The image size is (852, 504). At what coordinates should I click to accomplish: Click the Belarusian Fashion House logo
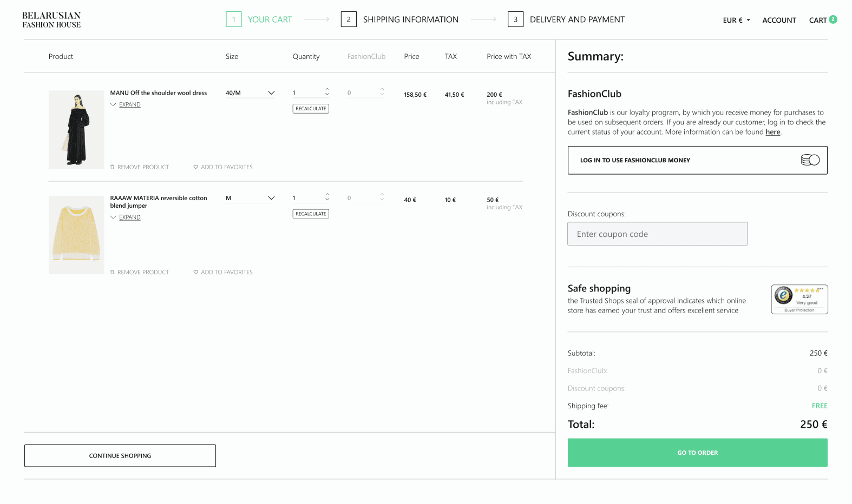tap(51, 20)
